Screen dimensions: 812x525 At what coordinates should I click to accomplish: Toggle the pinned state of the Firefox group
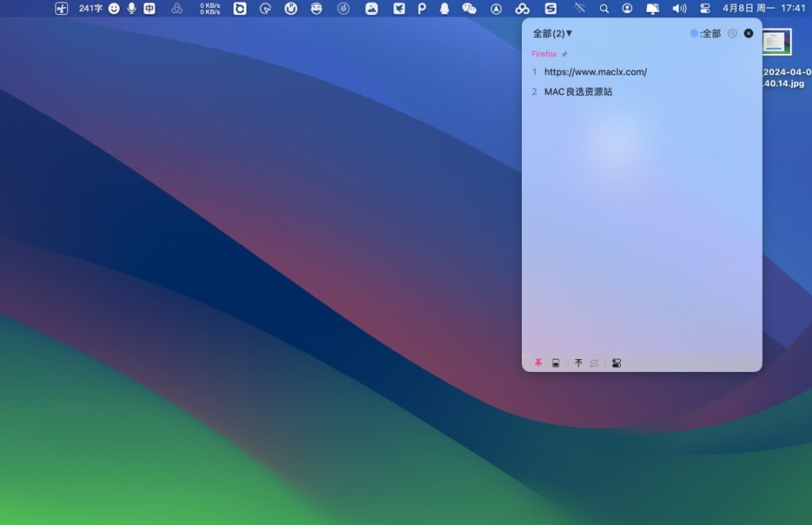(x=564, y=54)
